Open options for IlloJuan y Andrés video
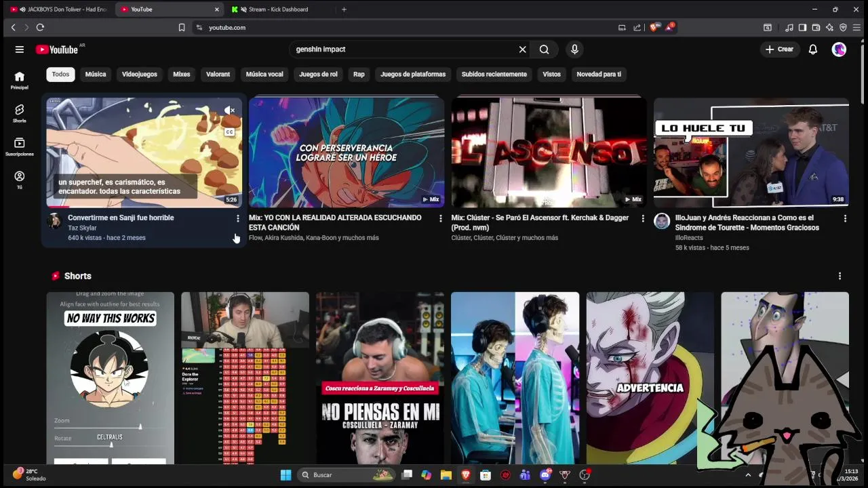The image size is (868, 488). [845, 218]
